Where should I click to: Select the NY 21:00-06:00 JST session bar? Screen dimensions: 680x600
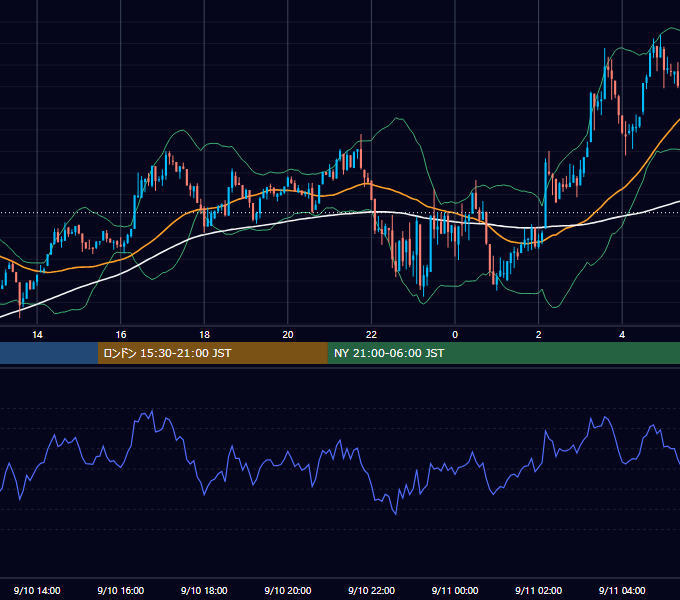coord(503,353)
